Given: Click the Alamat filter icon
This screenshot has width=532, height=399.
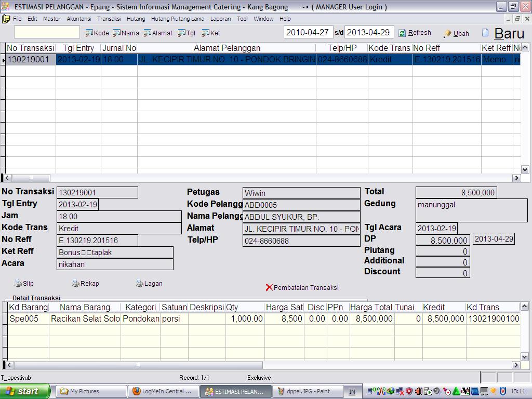Looking at the screenshot, I should click(148, 33).
